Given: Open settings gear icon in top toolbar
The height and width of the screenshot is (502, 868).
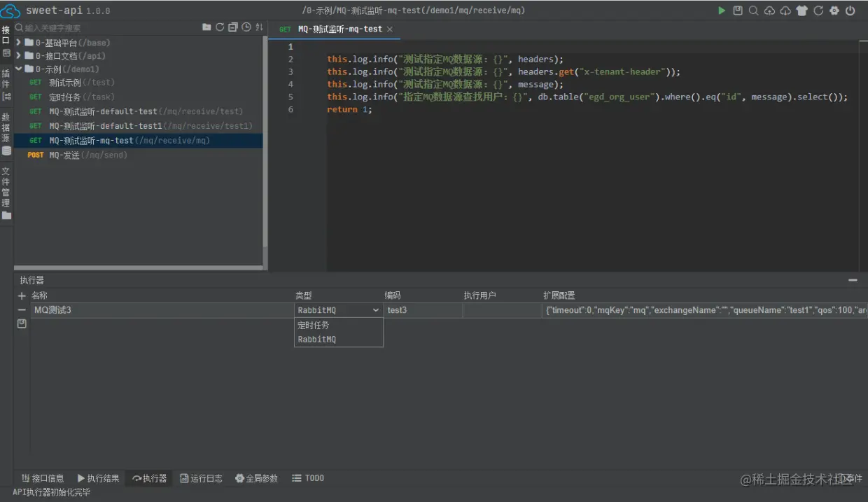Looking at the screenshot, I should 834,11.
